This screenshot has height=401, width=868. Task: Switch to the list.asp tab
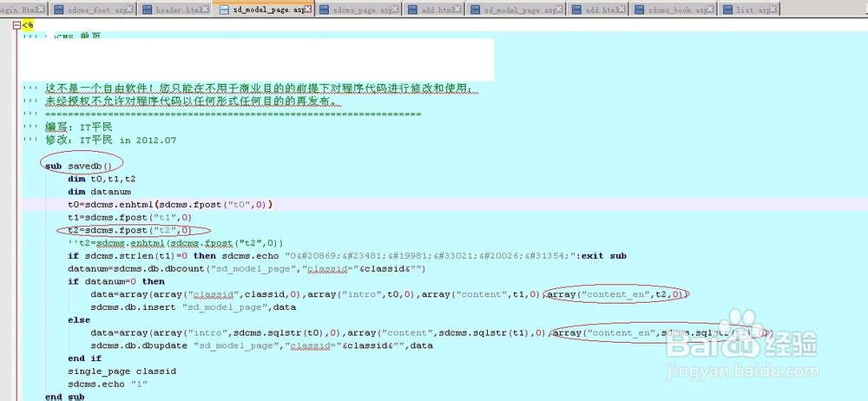[748, 10]
